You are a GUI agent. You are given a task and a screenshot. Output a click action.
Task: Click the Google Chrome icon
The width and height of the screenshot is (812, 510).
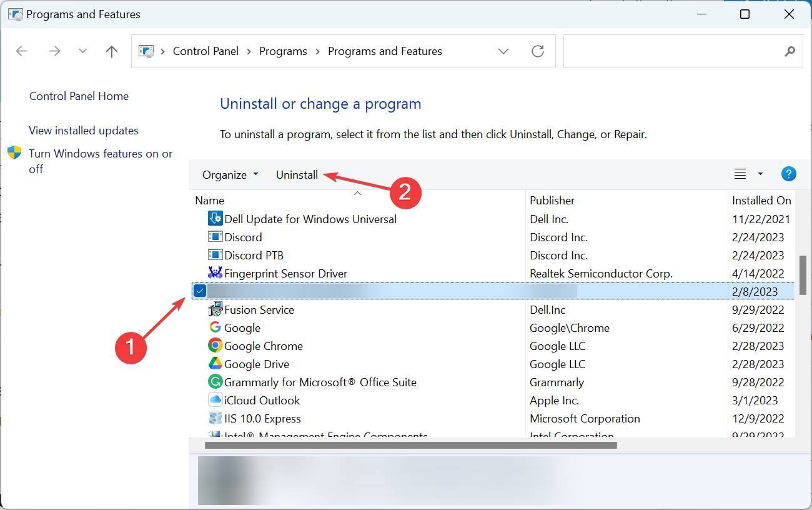click(215, 346)
